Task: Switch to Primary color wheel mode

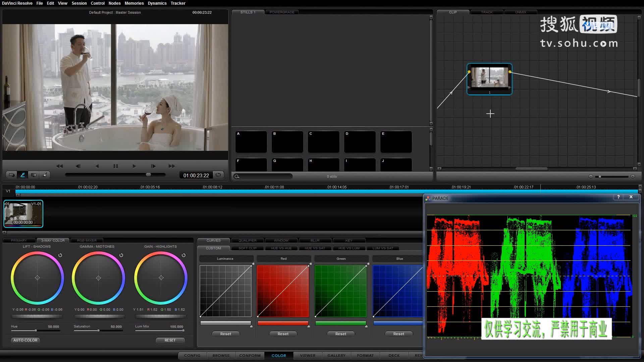Action: pyautogui.click(x=18, y=240)
